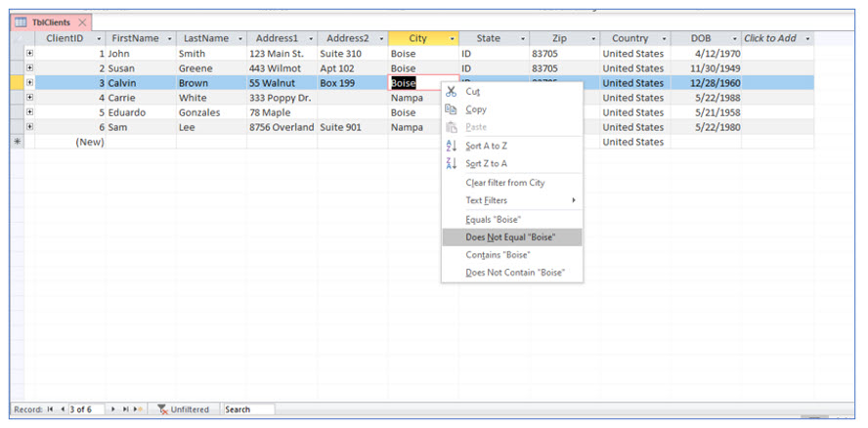Go to first record navigation arrow
Image resolution: width=868 pixels, height=428 pixels.
[x=51, y=409]
